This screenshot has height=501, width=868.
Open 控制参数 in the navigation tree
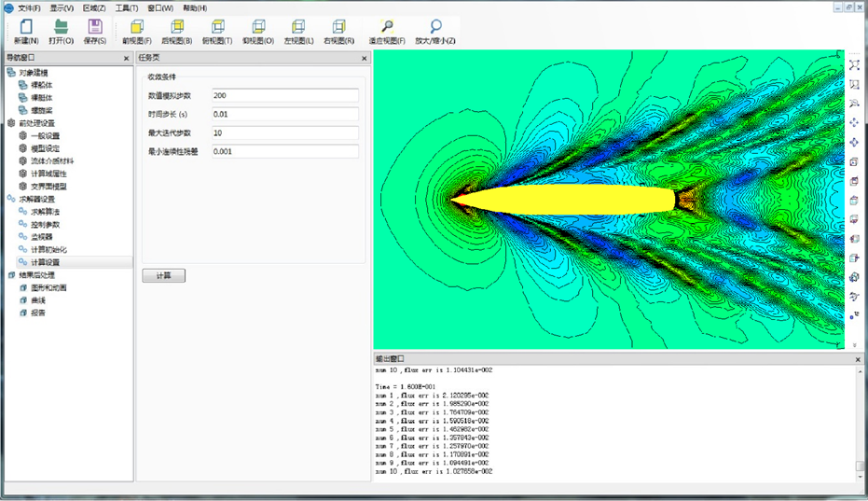(45, 225)
